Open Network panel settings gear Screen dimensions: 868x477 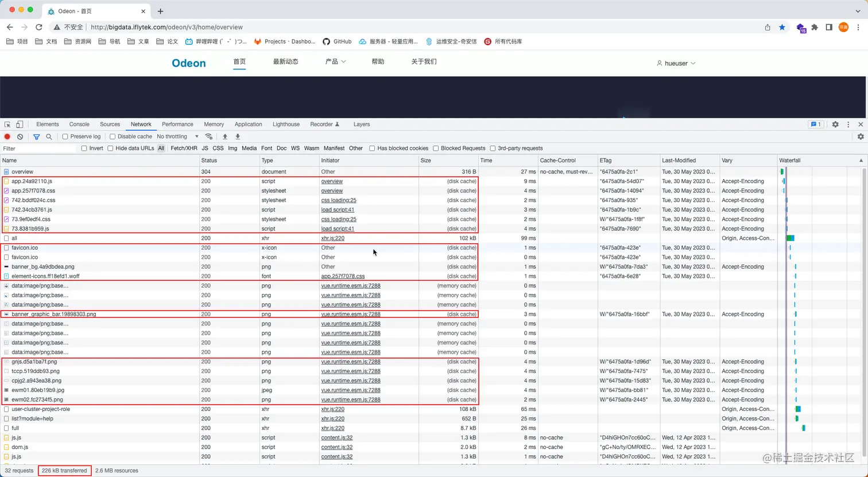click(x=861, y=137)
